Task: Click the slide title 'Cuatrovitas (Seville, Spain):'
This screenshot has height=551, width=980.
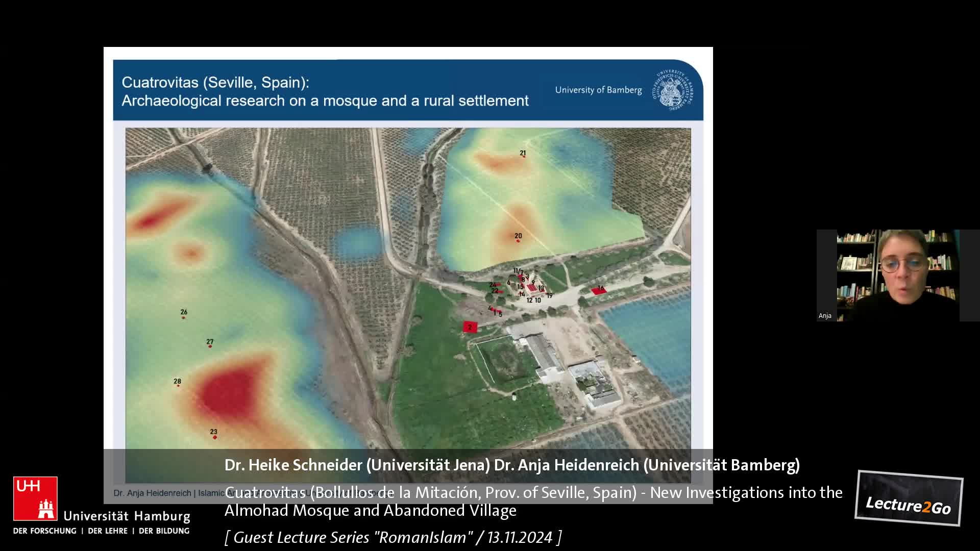Action: [215, 82]
